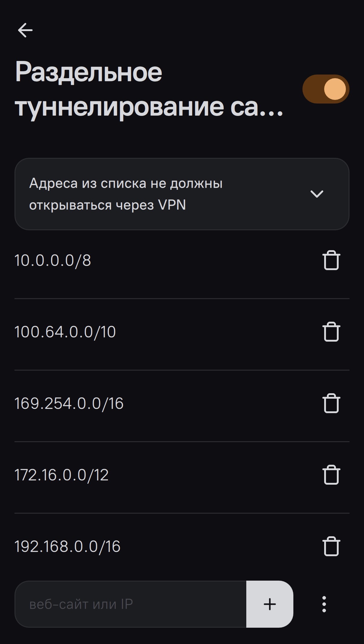Tap 'открываться через VPN' label line
This screenshot has height=644, width=364.
click(107, 205)
